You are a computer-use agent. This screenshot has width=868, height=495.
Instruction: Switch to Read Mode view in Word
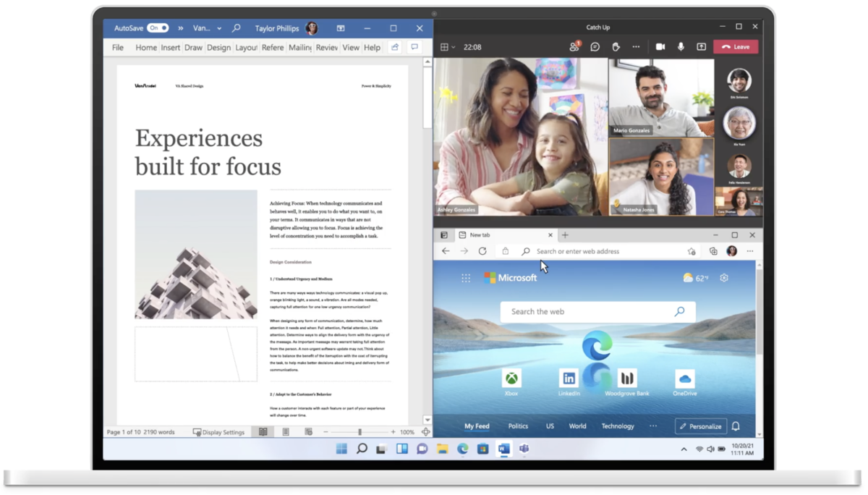click(263, 432)
